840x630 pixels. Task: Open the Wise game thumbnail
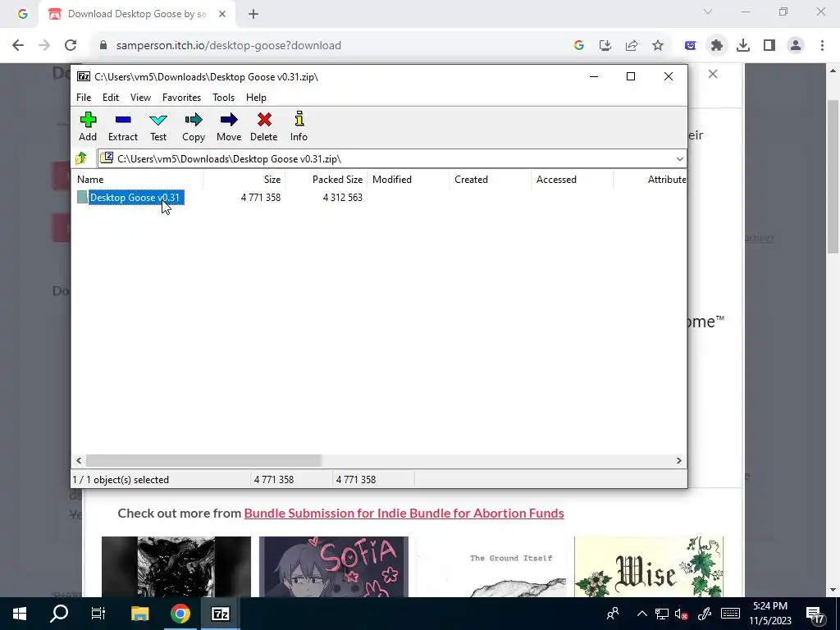click(649, 567)
